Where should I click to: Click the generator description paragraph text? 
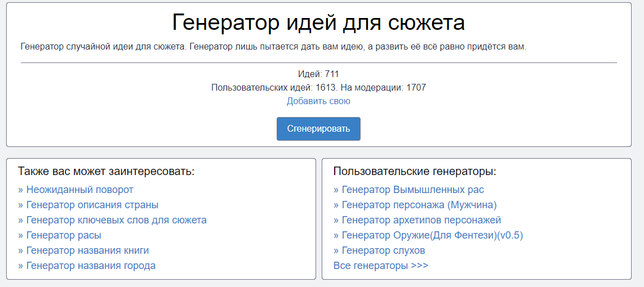(x=273, y=47)
